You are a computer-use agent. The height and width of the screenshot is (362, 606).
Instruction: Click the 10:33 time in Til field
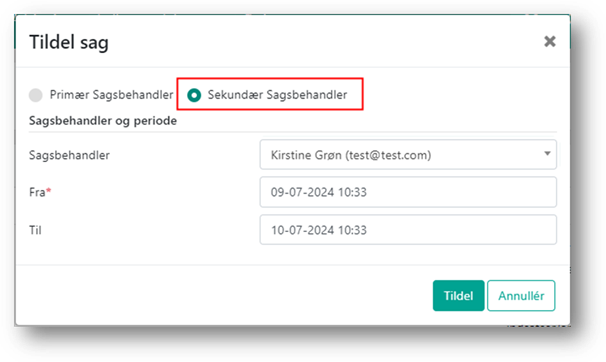click(352, 230)
